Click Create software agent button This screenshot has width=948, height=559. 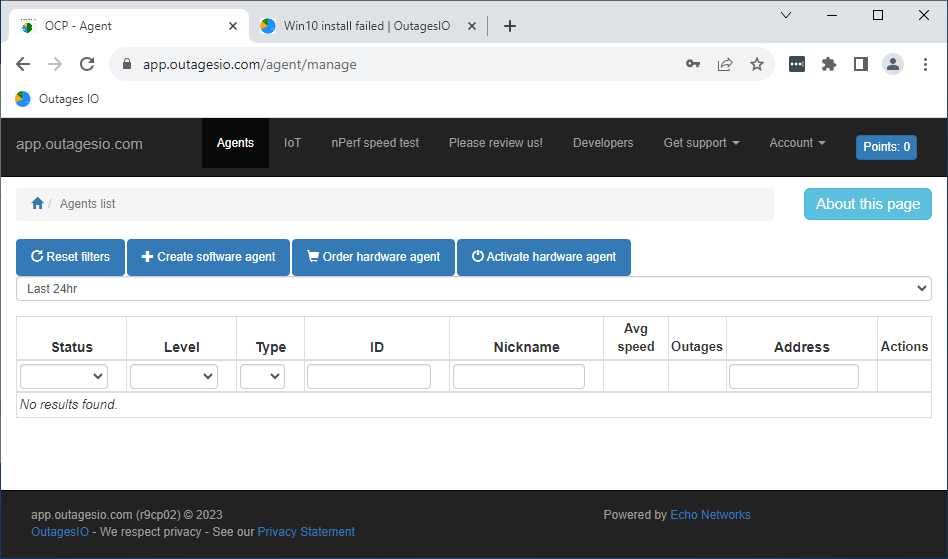click(209, 257)
